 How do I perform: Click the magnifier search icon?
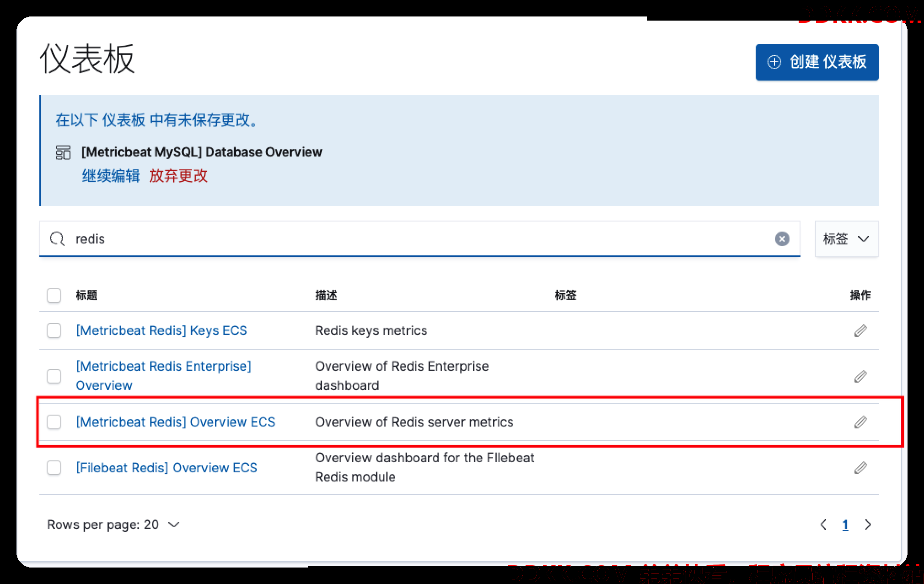[57, 239]
